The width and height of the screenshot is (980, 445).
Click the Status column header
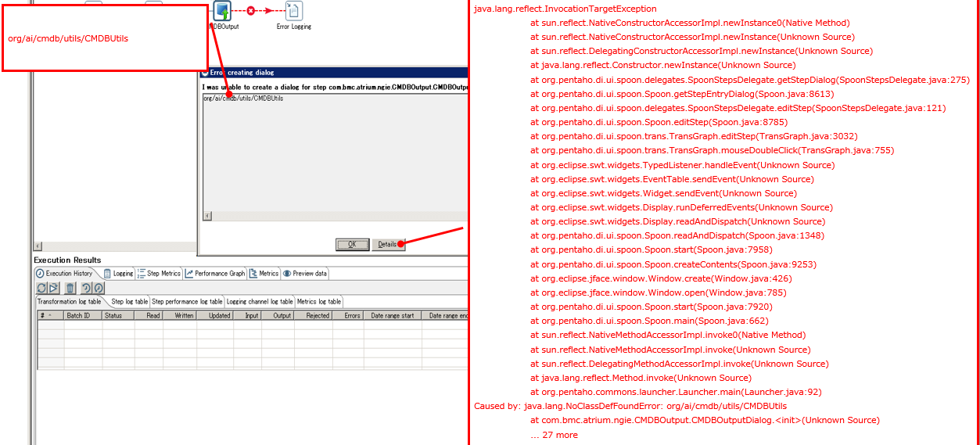pyautogui.click(x=113, y=316)
